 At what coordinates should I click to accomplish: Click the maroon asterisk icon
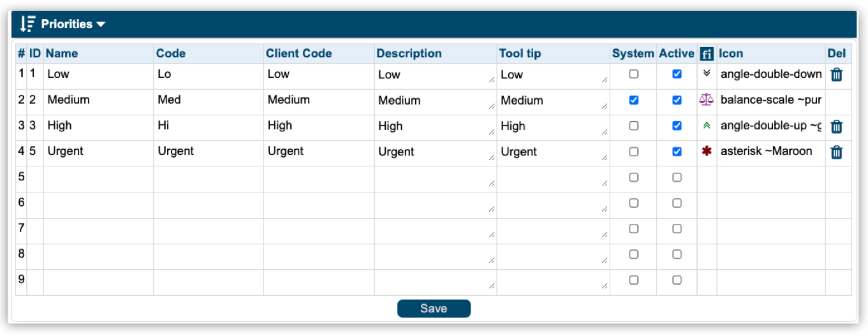tap(706, 152)
